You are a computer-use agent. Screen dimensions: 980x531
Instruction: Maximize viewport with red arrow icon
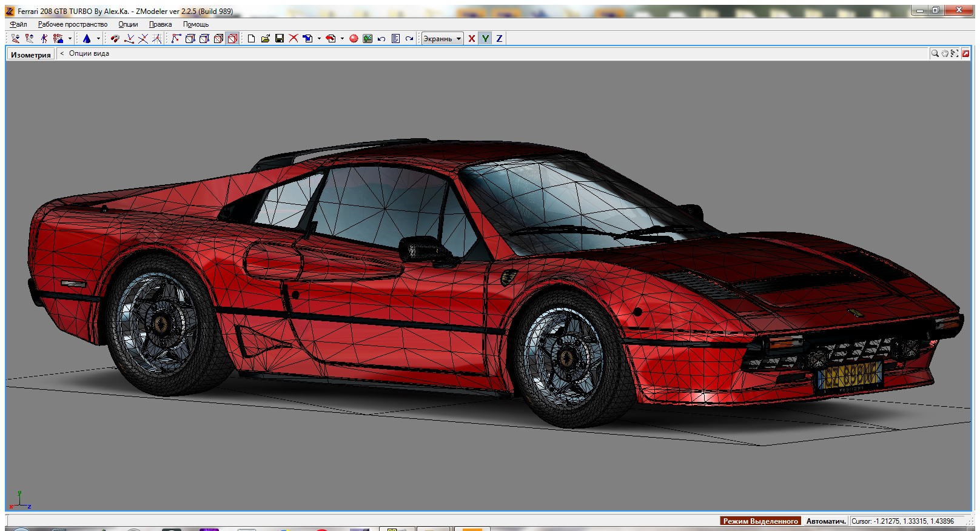click(x=965, y=53)
